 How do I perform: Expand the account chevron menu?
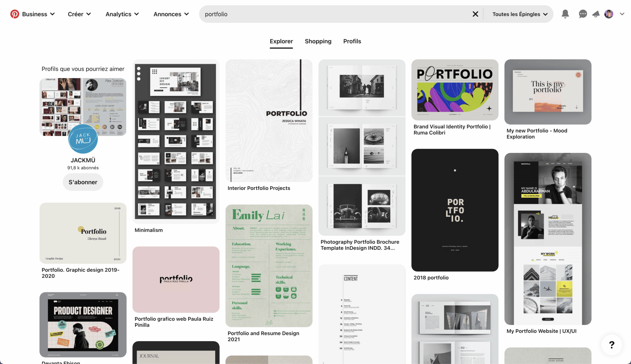pyautogui.click(x=622, y=14)
